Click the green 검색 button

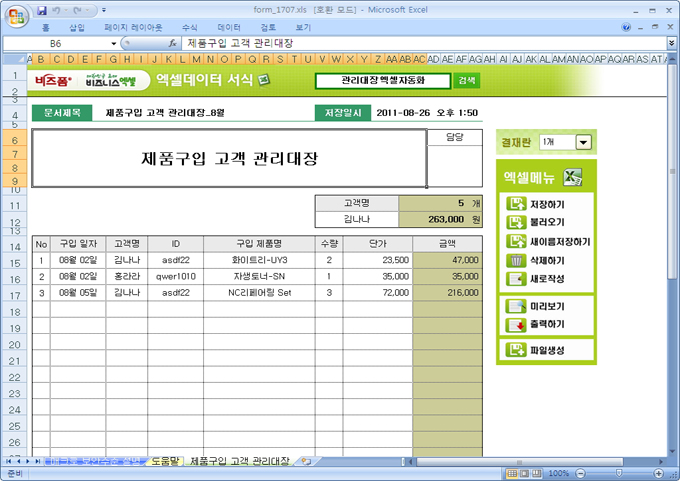click(x=467, y=80)
